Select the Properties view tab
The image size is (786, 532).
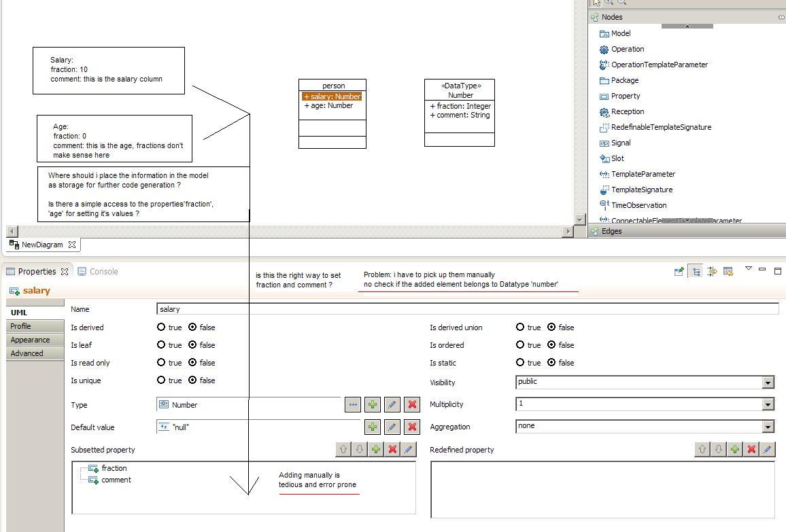37,272
